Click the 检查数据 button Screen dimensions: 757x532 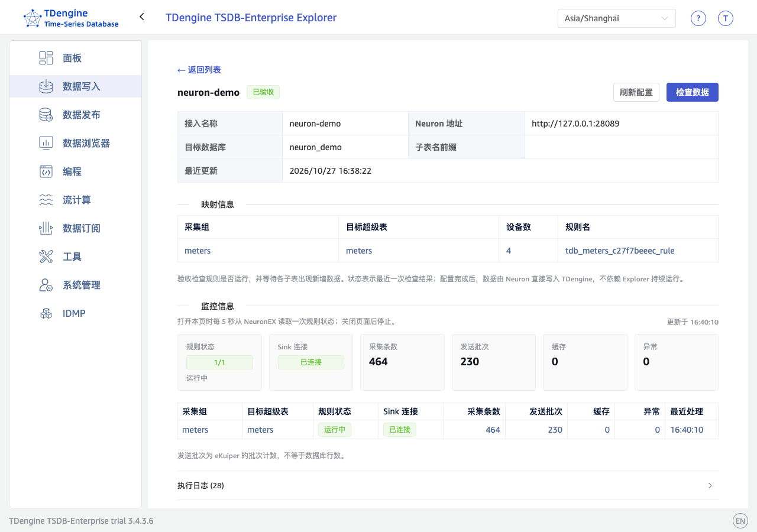click(693, 92)
